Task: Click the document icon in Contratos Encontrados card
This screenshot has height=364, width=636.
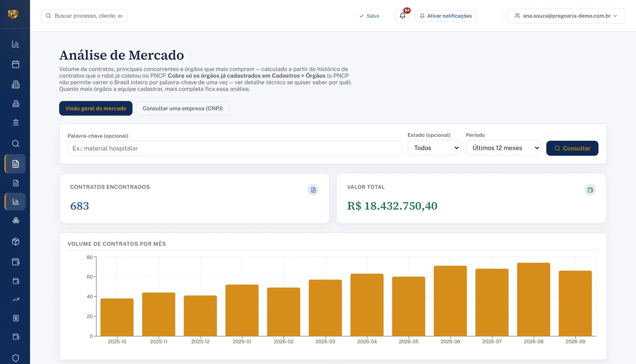Action: click(313, 190)
